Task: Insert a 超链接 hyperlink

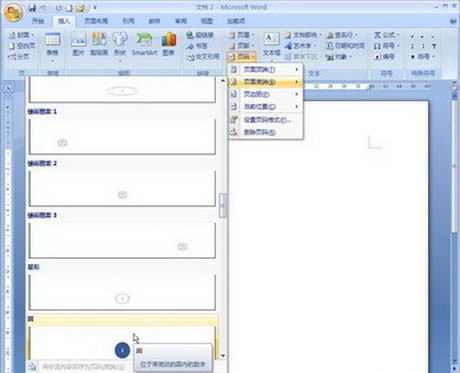Action: pyautogui.click(x=200, y=35)
